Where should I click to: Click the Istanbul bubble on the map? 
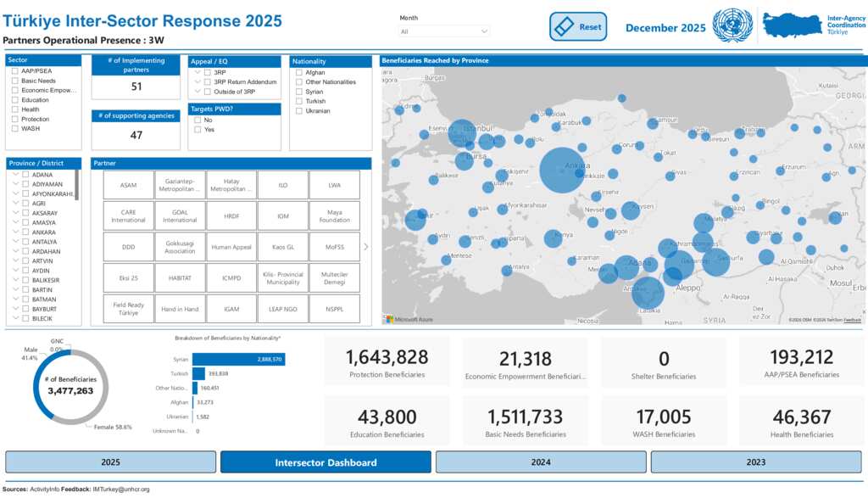(462, 132)
